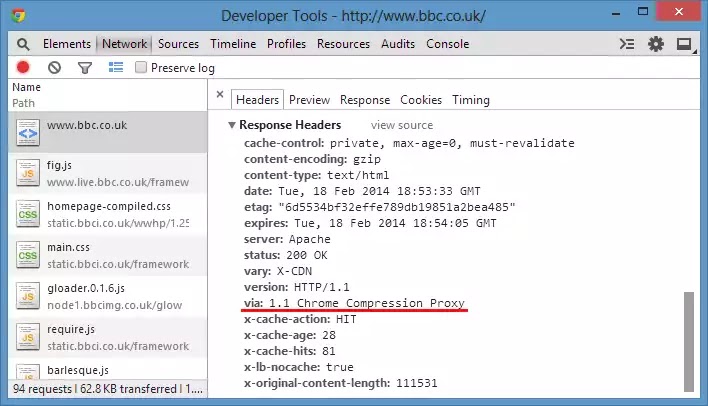
Task: Clear the network log with the clear icon
Action: point(54,68)
